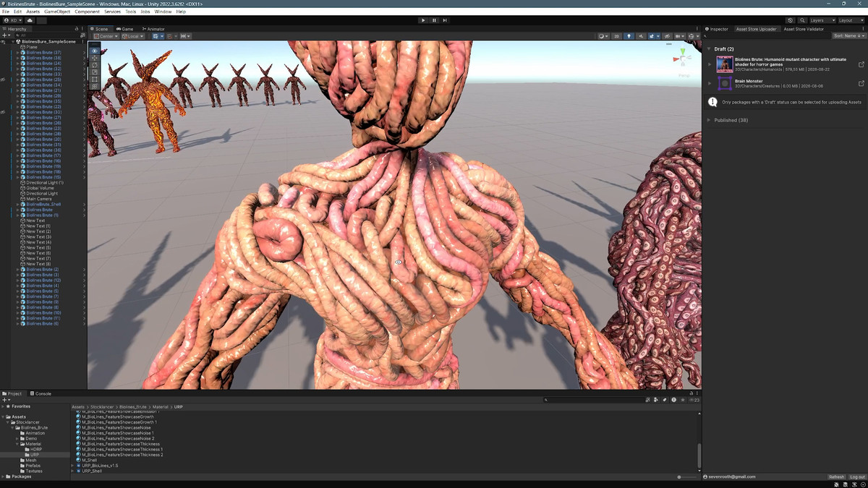Click the Refresh button
Image resolution: width=868 pixels, height=488 pixels.
tap(836, 477)
